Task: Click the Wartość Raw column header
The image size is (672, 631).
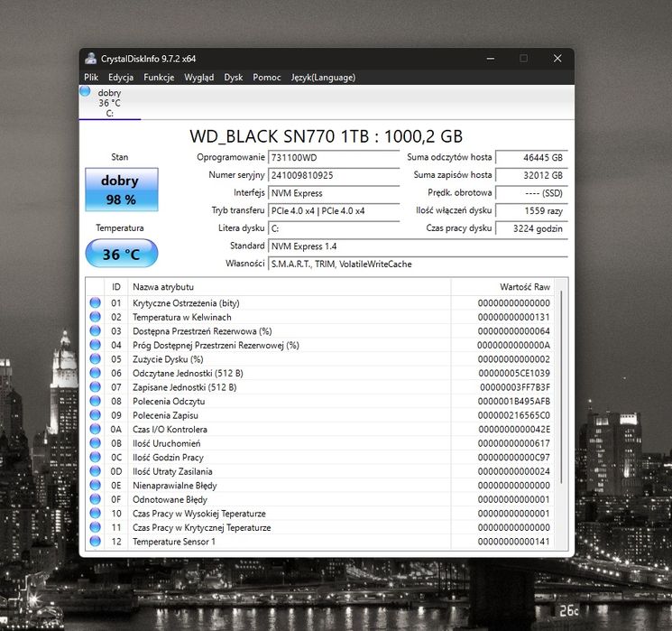Action: pos(502,287)
